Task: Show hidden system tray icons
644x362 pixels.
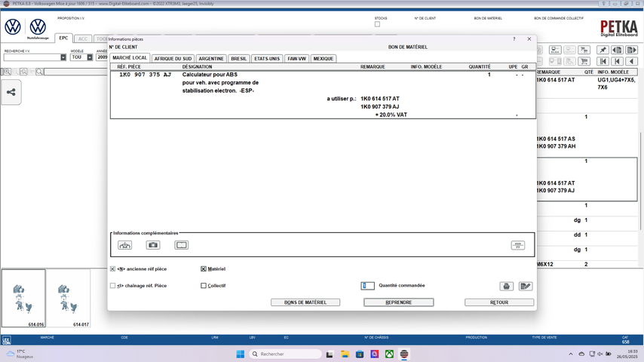Action: coord(571,354)
